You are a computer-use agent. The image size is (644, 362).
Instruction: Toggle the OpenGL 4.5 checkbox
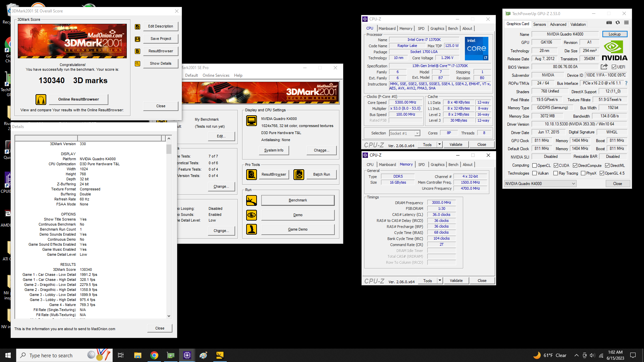(x=602, y=173)
